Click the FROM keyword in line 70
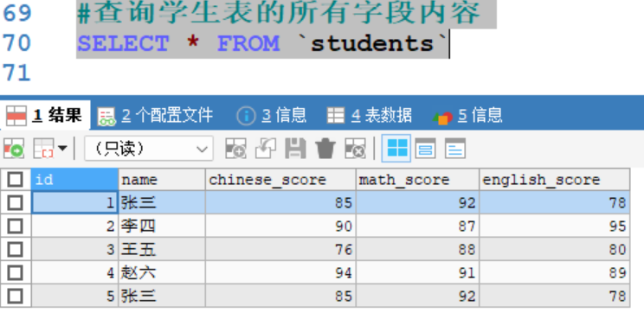The image size is (644, 319). coord(248,43)
